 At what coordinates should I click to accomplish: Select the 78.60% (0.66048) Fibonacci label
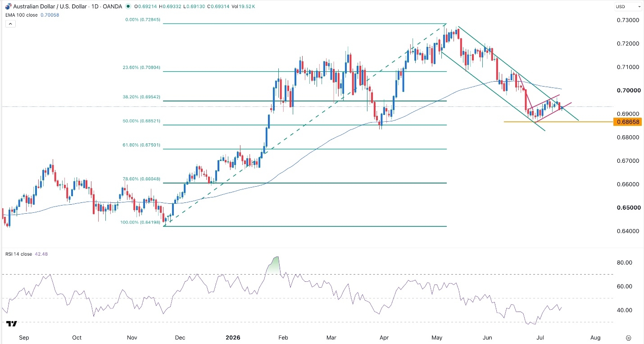tap(141, 179)
